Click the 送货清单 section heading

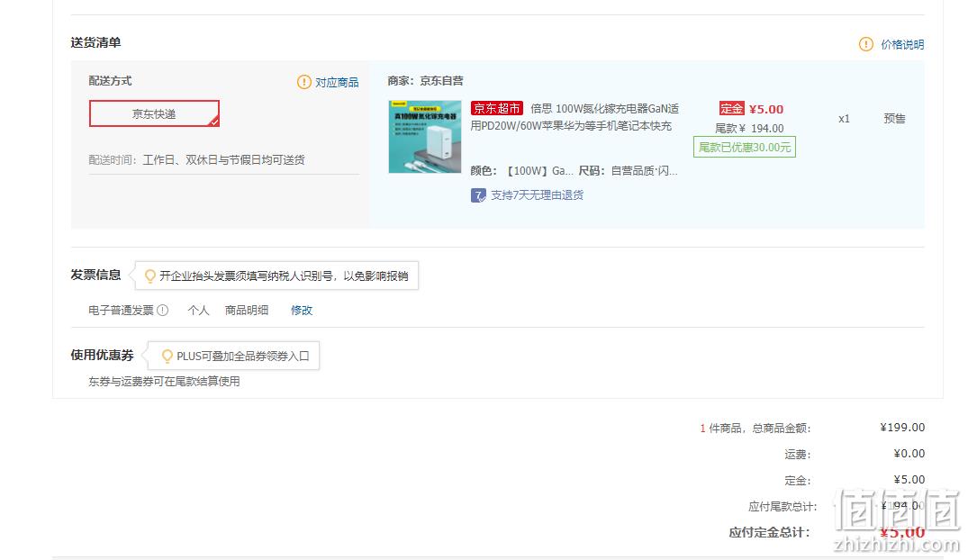[x=95, y=42]
